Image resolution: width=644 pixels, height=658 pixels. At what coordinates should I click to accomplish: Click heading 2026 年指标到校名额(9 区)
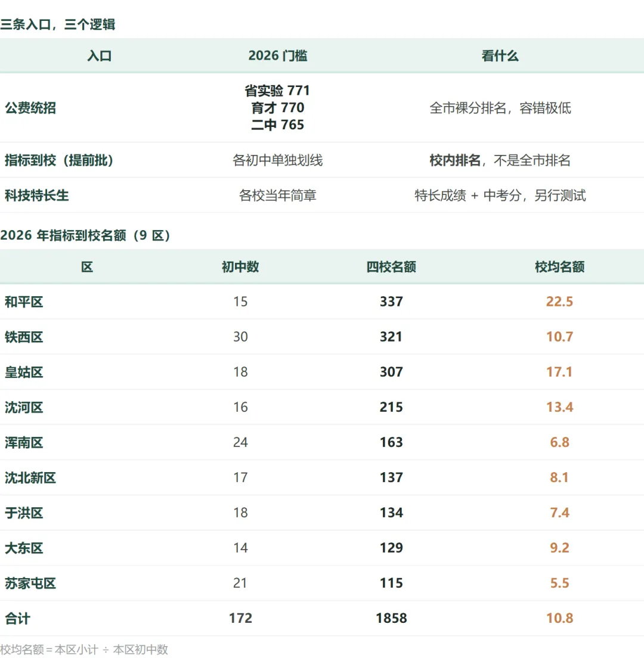click(x=86, y=235)
